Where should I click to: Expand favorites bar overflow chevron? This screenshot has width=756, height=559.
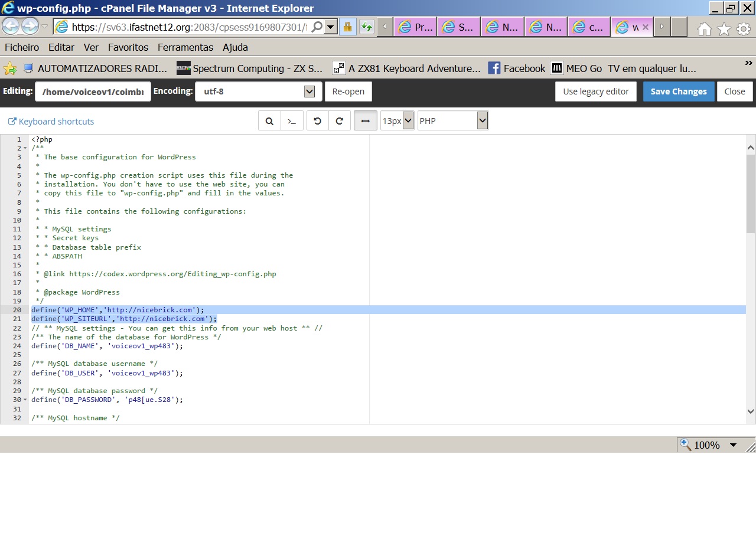coord(748,63)
